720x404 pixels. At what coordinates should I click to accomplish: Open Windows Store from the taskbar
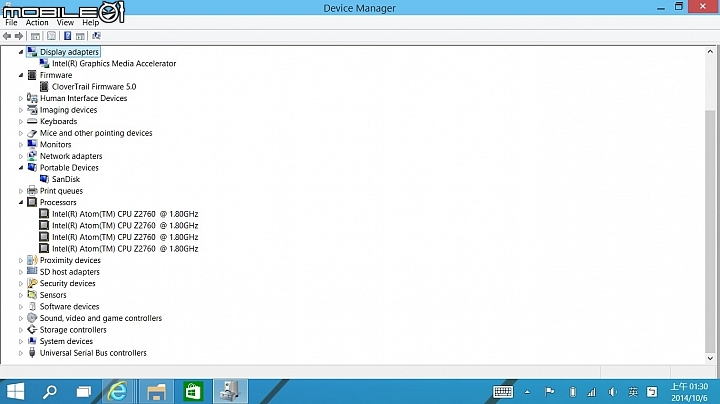(192, 392)
